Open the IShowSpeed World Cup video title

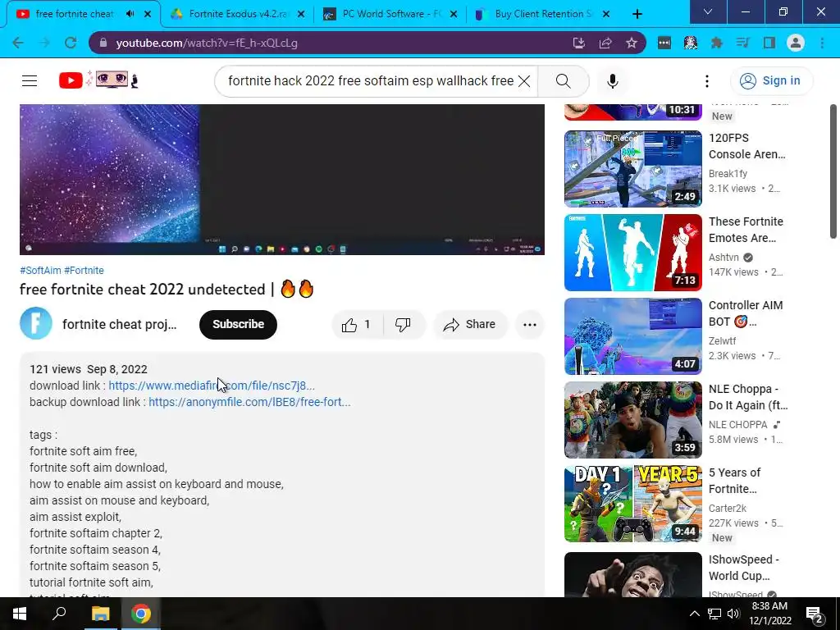tap(744, 568)
